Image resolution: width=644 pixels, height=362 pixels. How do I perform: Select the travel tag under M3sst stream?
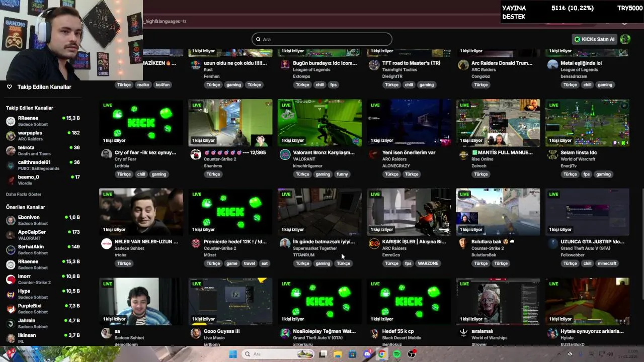click(x=249, y=263)
